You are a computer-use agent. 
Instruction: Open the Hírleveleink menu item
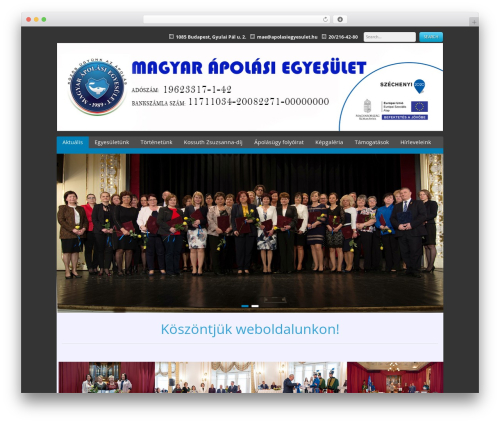click(x=415, y=142)
